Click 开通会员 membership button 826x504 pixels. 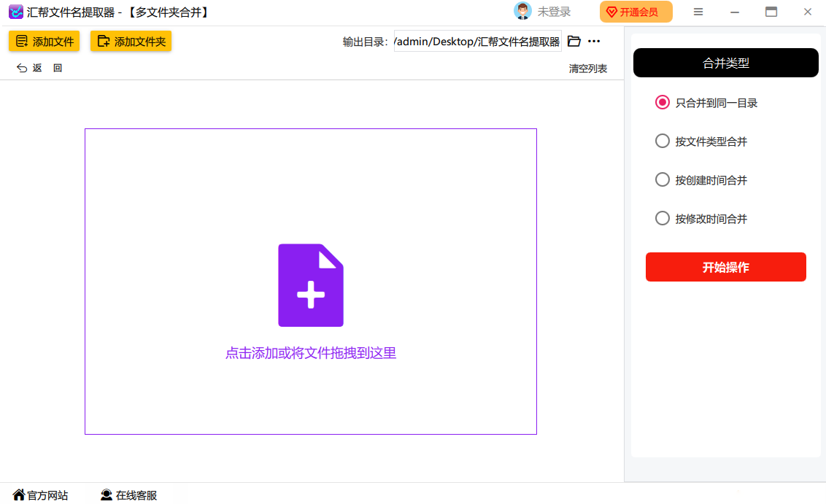click(636, 12)
